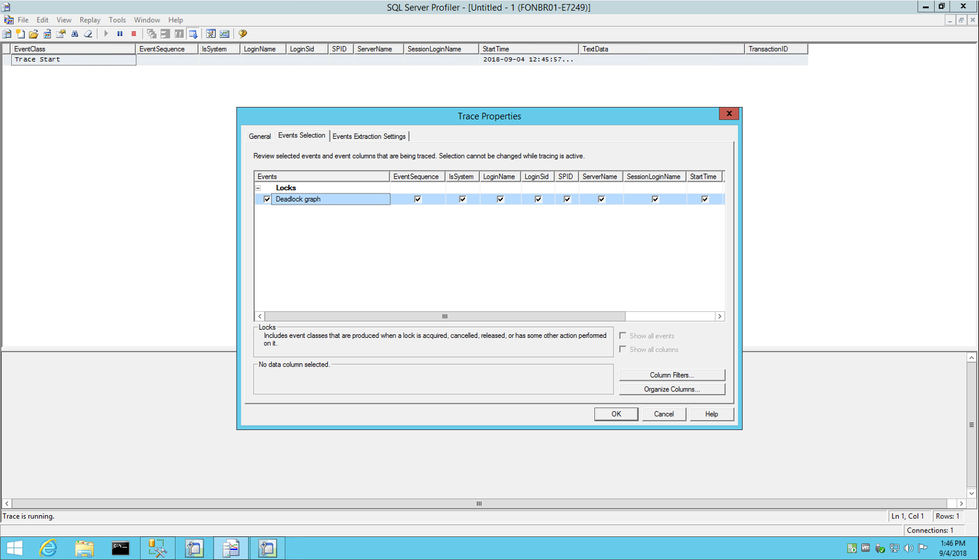Open Command Prompt from taskbar
Image resolution: width=979 pixels, height=560 pixels.
click(121, 548)
